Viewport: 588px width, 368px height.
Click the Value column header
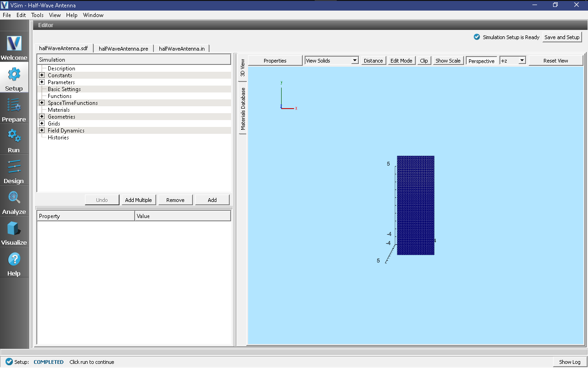pyautogui.click(x=183, y=216)
